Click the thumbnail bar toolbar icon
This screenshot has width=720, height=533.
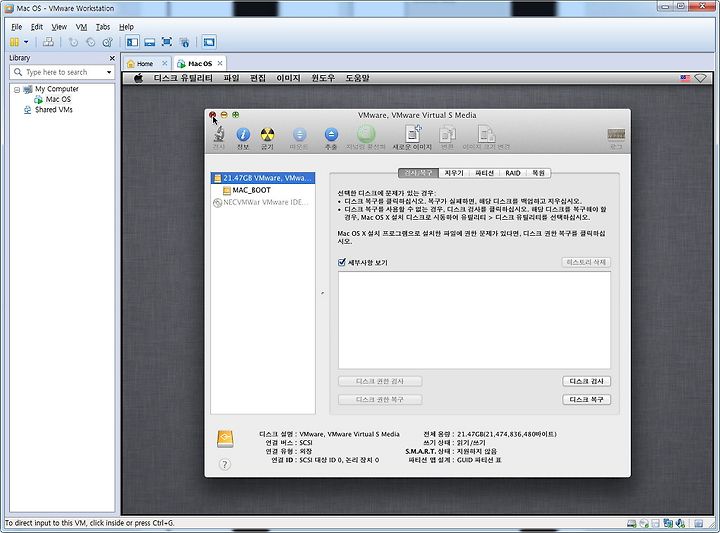click(150, 42)
